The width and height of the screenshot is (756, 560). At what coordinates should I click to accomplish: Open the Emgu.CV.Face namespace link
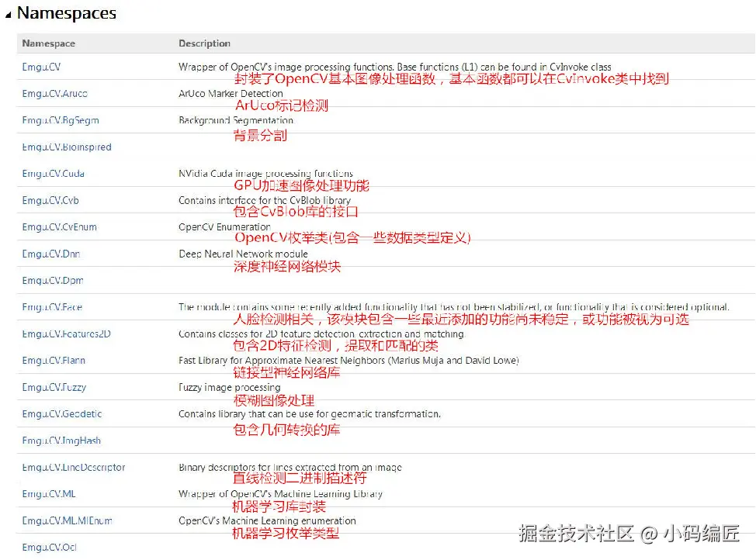point(52,307)
